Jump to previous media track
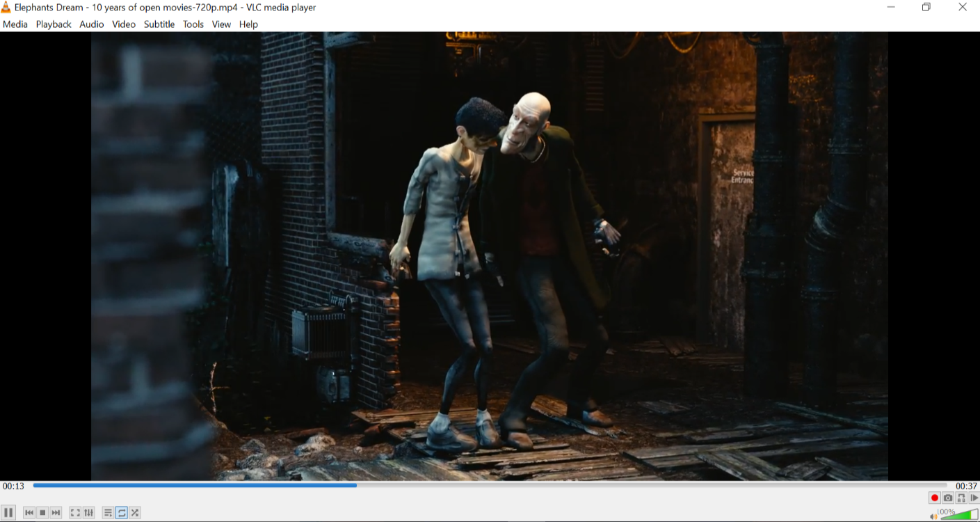This screenshot has height=522, width=980. pos(29,513)
